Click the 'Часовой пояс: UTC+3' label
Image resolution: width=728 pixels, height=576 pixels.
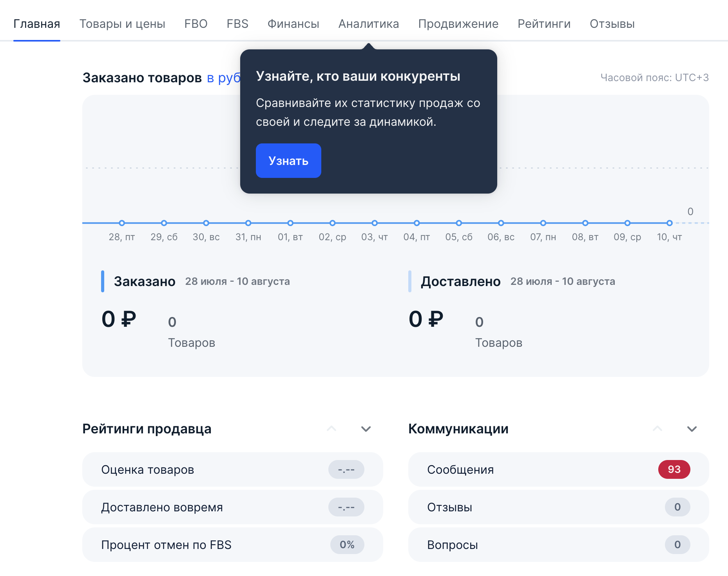click(x=655, y=78)
